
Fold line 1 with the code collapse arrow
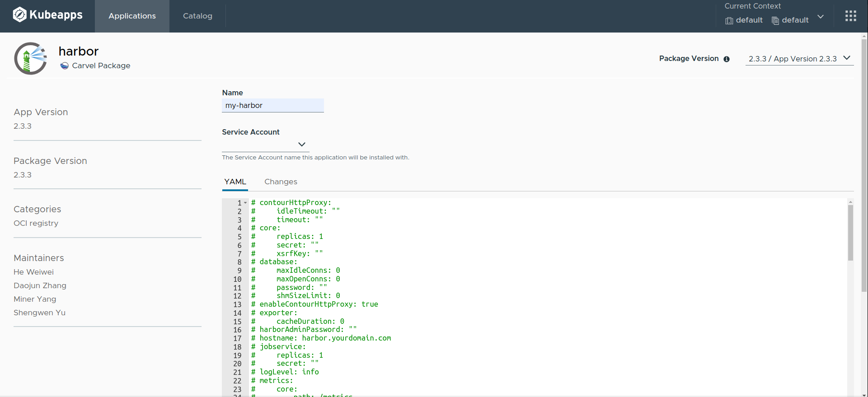coord(245,203)
